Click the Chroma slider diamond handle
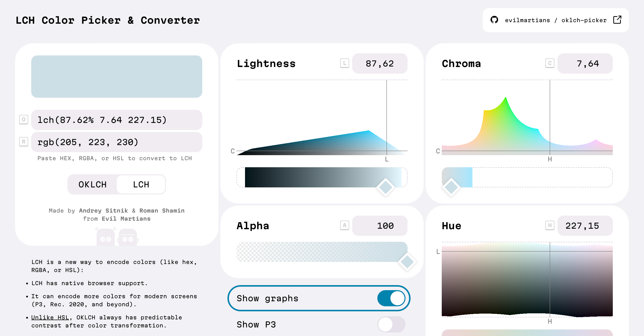The width and height of the screenshot is (644, 336). point(451,187)
